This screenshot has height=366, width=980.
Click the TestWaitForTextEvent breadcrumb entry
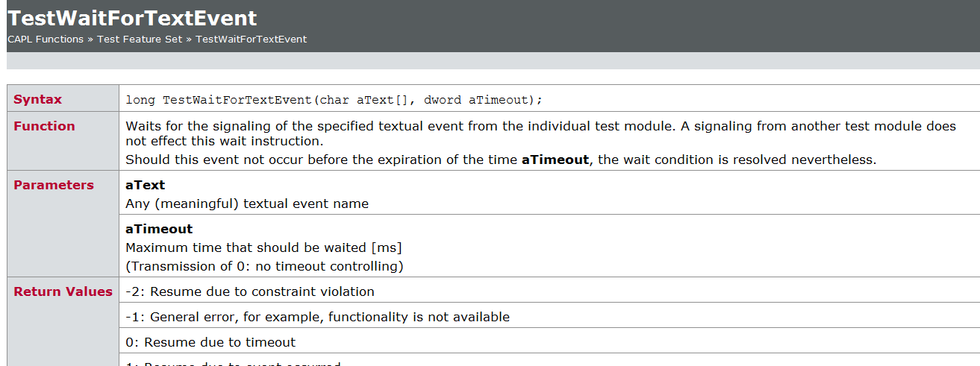tap(251, 39)
